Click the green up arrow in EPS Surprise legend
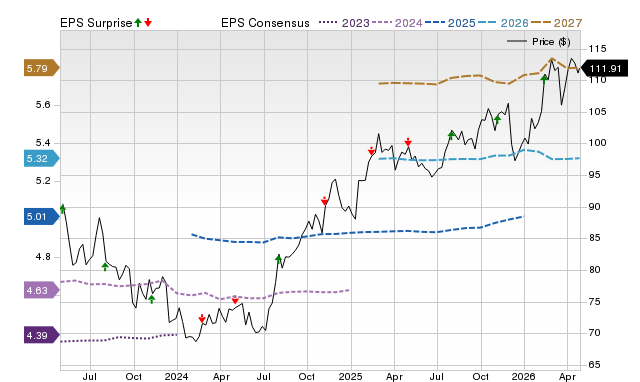This screenshot has height=382, width=640. click(x=138, y=22)
